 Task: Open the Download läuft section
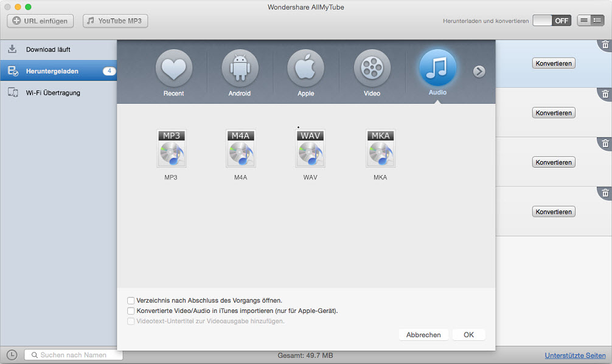coord(58,49)
